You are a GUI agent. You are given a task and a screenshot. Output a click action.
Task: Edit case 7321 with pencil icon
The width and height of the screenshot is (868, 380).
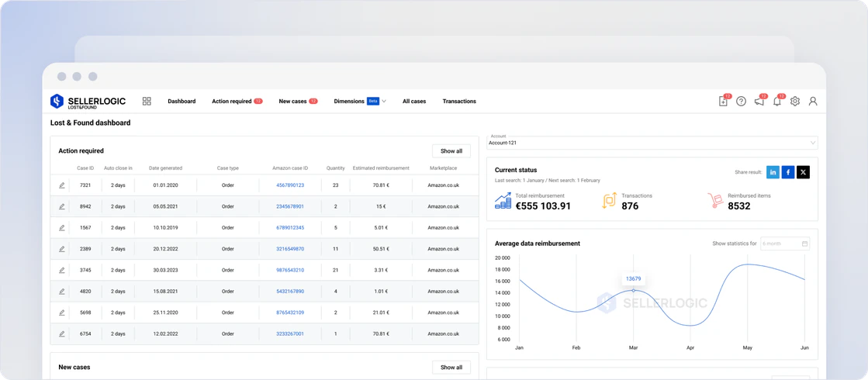62,185
